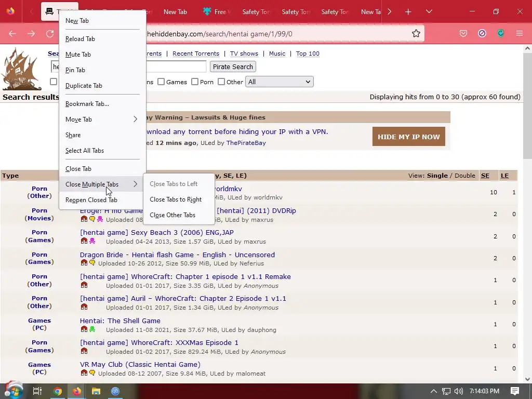Select Duplicate Tab menu entry
The width and height of the screenshot is (532, 399).
(x=102, y=86)
